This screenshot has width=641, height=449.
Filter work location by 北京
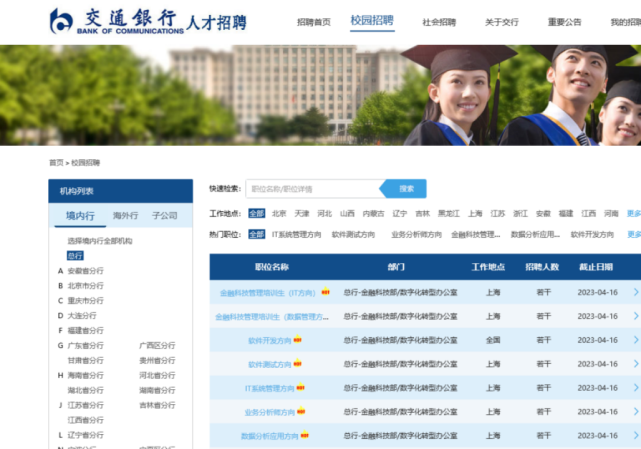click(279, 213)
